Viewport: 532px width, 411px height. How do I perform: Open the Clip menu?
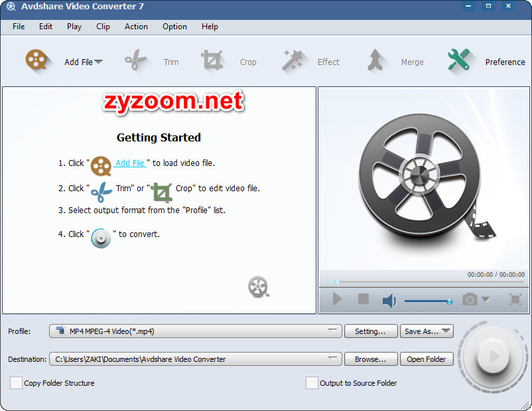click(x=103, y=27)
